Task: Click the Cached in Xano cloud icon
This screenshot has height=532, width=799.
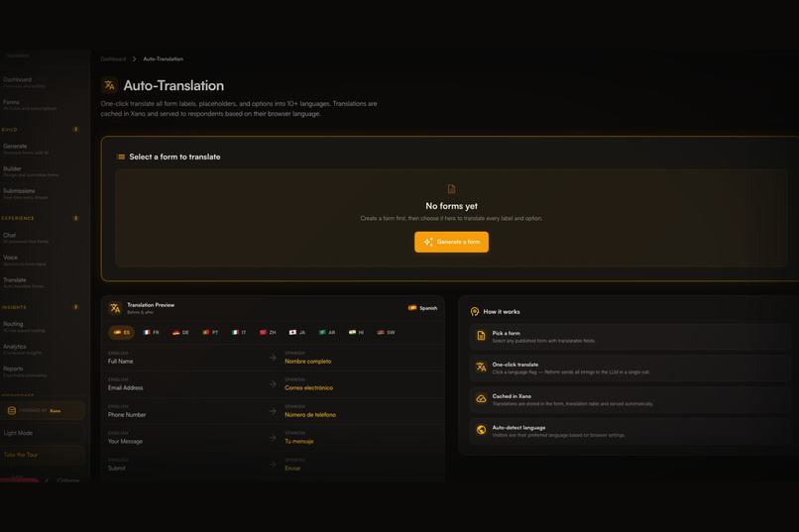Action: click(x=481, y=398)
